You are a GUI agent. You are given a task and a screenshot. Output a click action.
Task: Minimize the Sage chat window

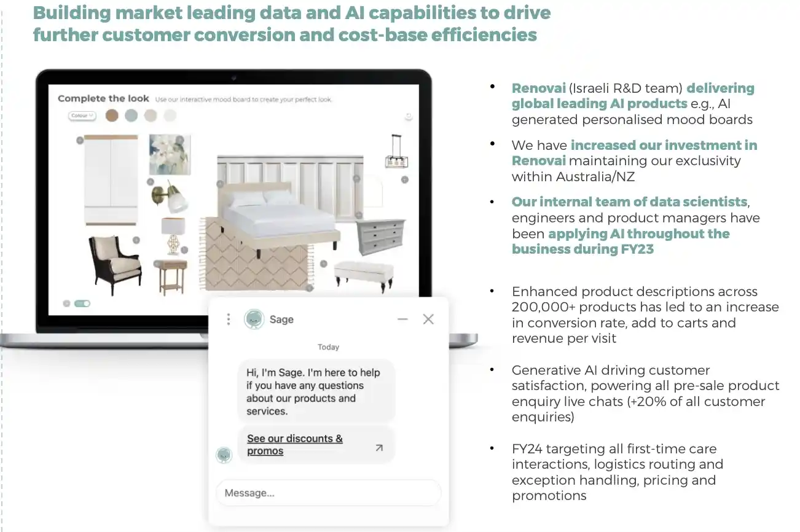[402, 319]
